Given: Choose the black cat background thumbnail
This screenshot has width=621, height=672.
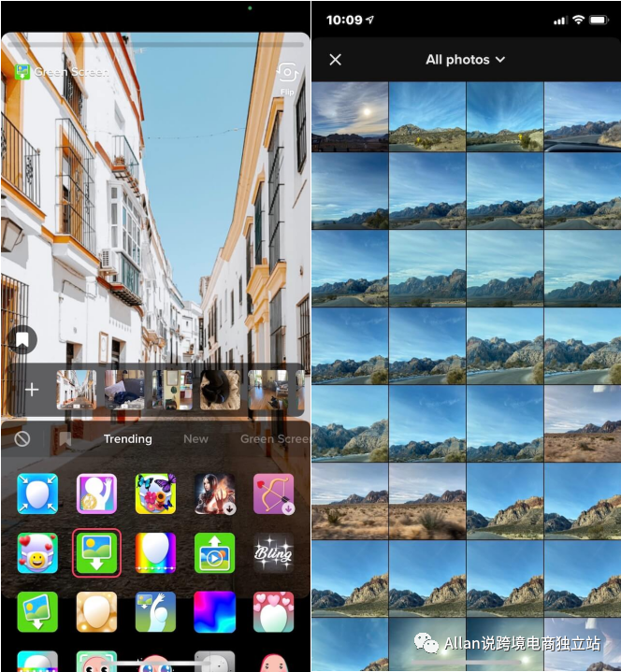Looking at the screenshot, I should point(220,390).
